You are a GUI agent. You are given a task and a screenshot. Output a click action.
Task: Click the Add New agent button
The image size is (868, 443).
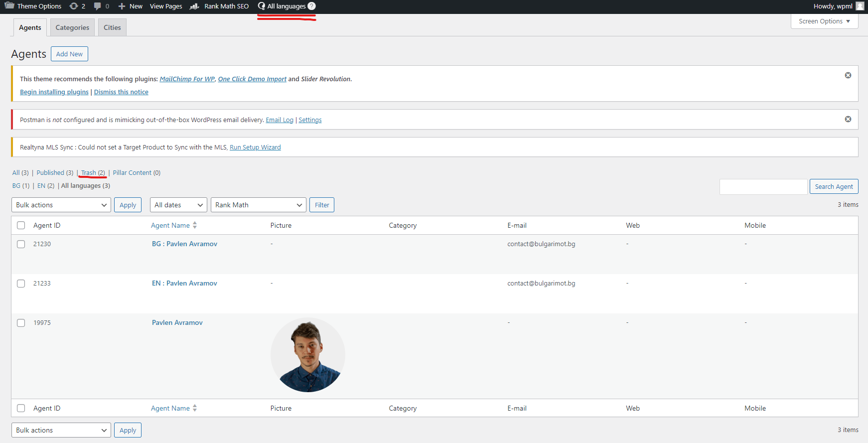69,54
